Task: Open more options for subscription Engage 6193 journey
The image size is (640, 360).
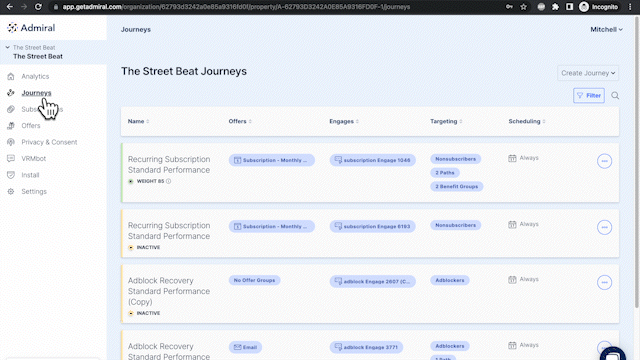Action: (604, 227)
